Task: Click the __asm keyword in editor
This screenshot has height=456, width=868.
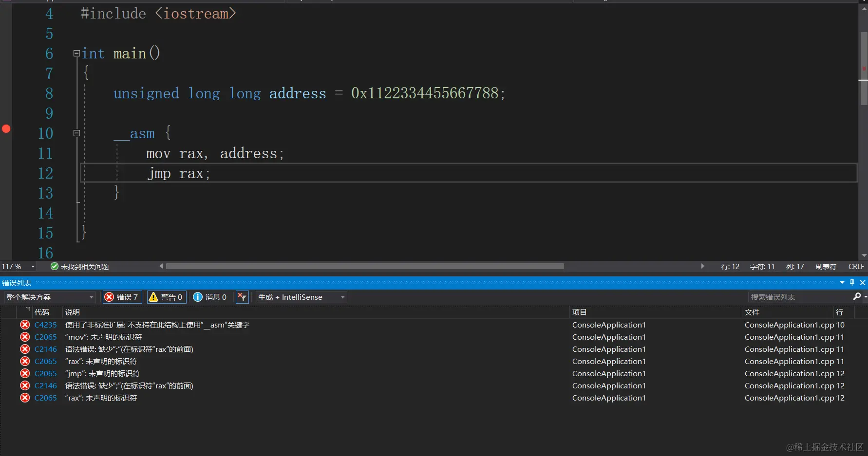Action: pos(134,133)
